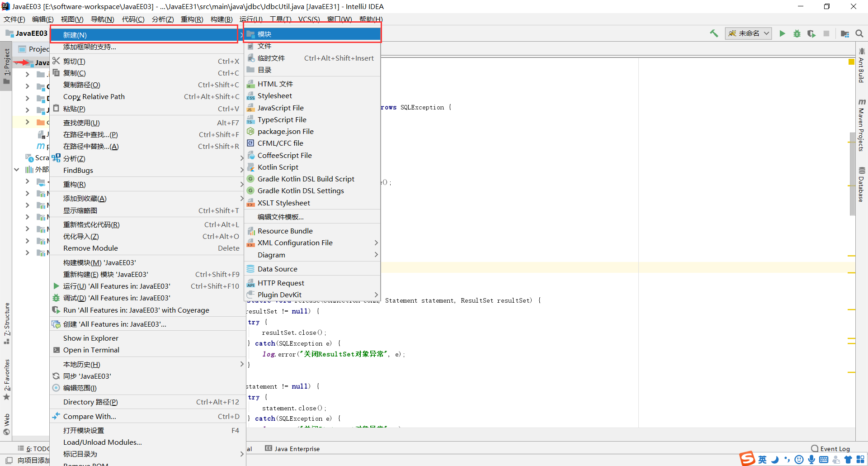
Task: Create a new Kotlin Script
Action: pos(312,167)
